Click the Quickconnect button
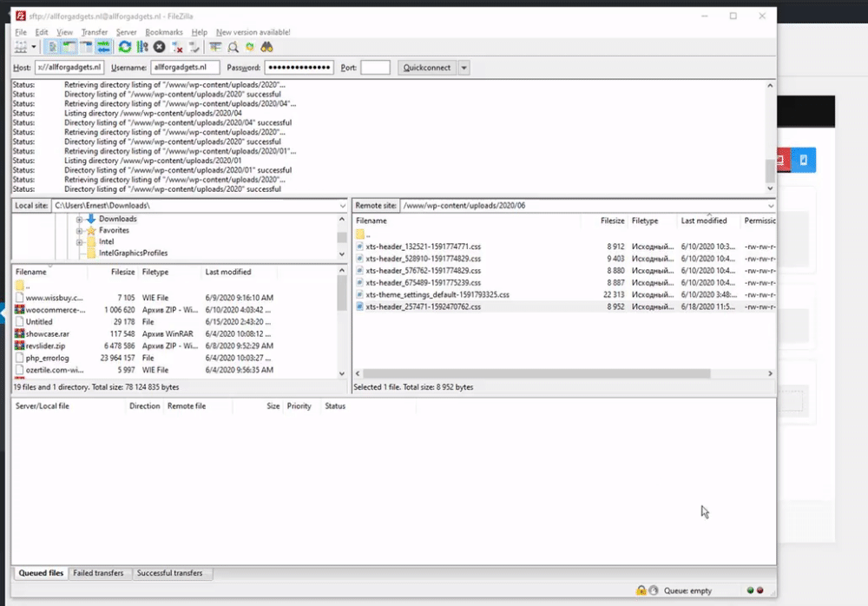Image resolution: width=868 pixels, height=606 pixels. [426, 68]
